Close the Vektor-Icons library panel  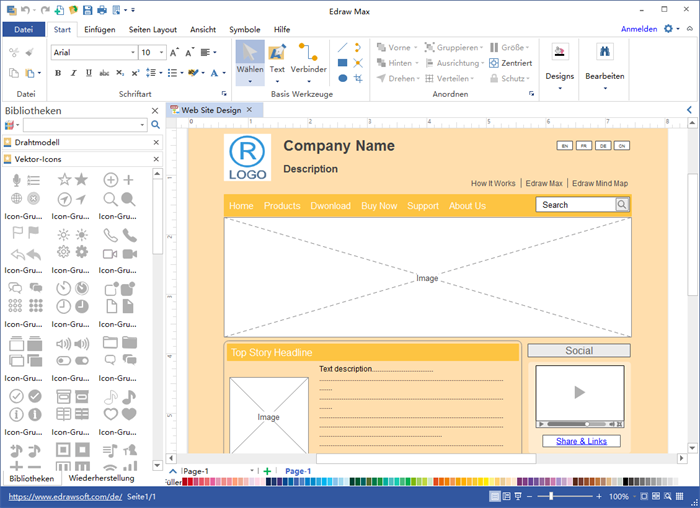155,159
